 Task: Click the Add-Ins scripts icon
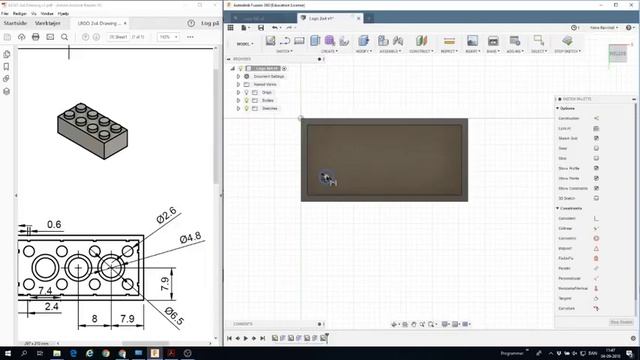pyautogui.click(x=514, y=41)
